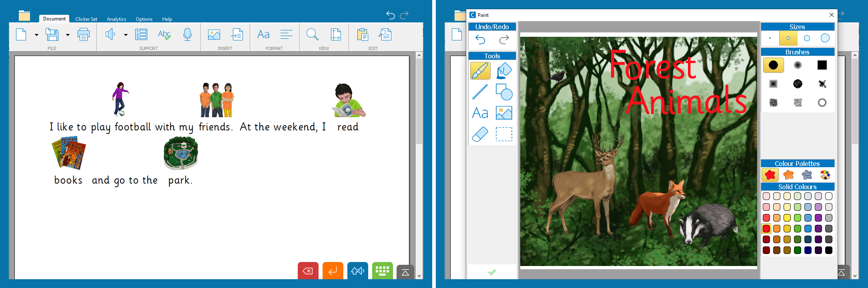Screen dimensions: 868x288
Task: Choose the straight line tool
Action: (480, 92)
